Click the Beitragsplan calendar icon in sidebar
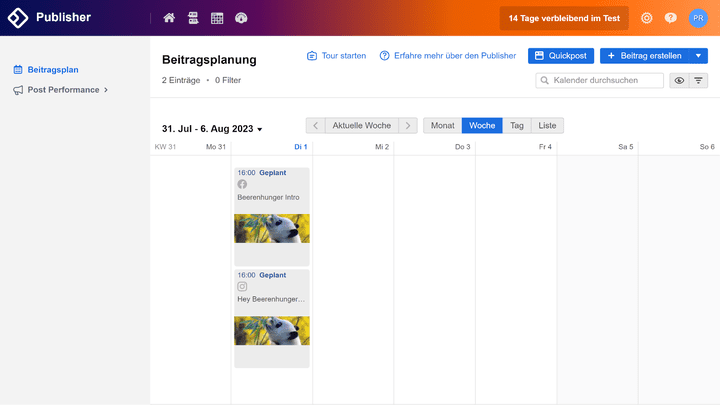The width and height of the screenshot is (720, 405). [x=18, y=70]
